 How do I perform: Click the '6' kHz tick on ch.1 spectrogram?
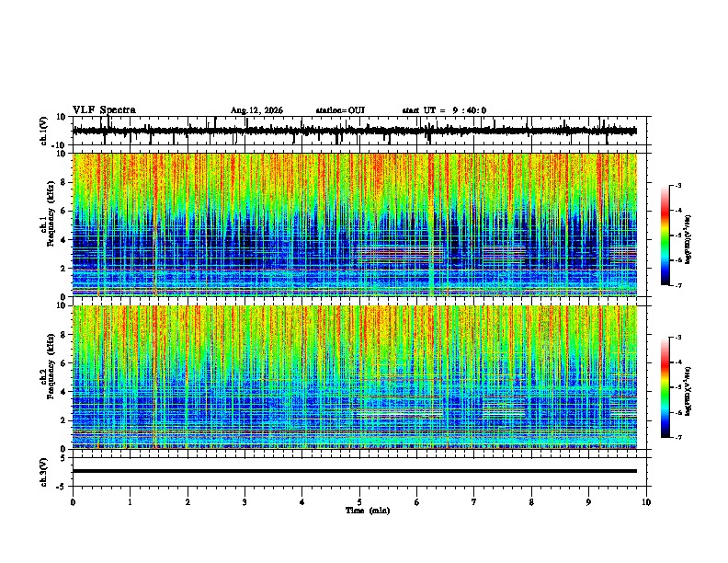(x=63, y=211)
